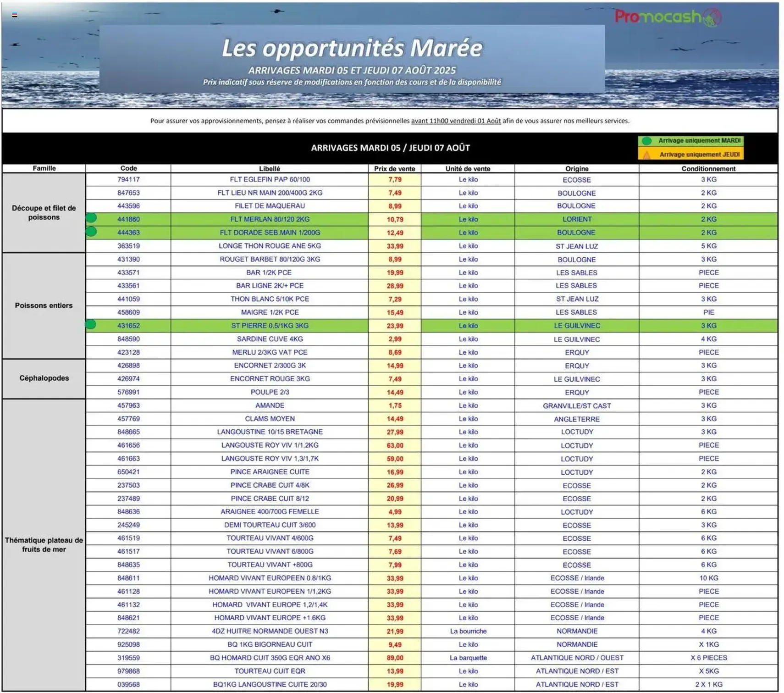Viewport: 784px width, 693px height.
Task: Click the green dot beside code 441860
Action: pos(91,218)
